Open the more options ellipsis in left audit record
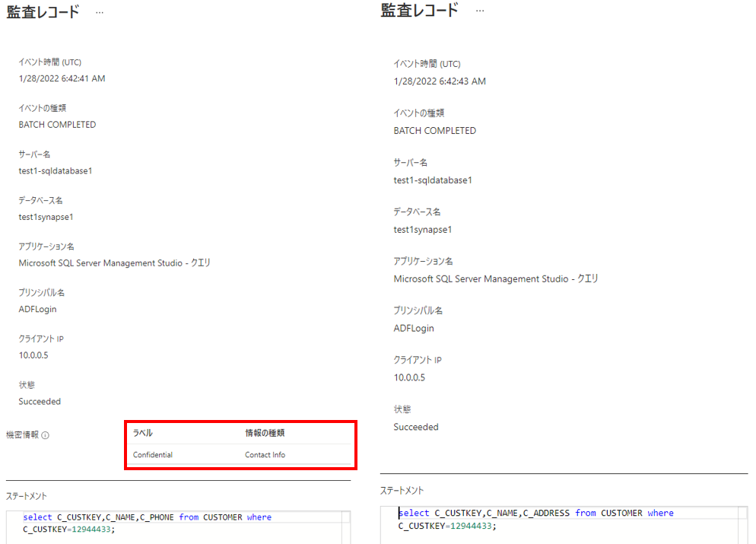756x544 pixels. click(100, 12)
